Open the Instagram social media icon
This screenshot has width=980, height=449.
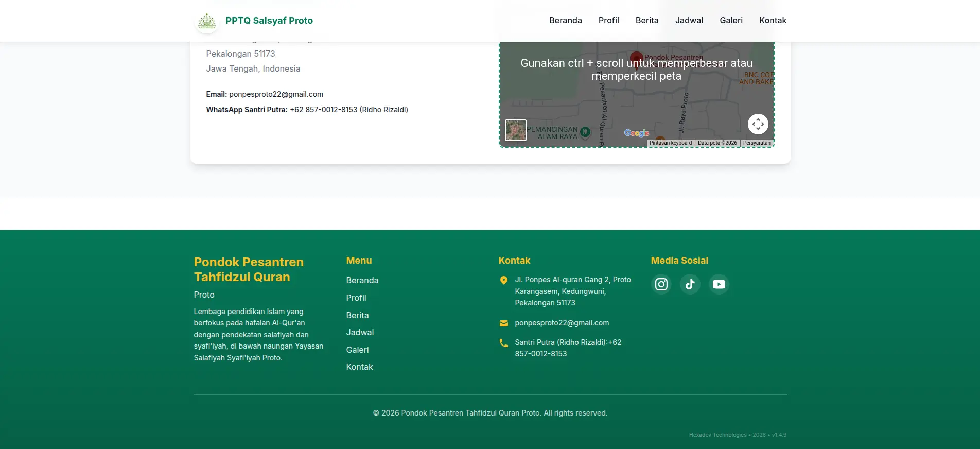point(661,284)
